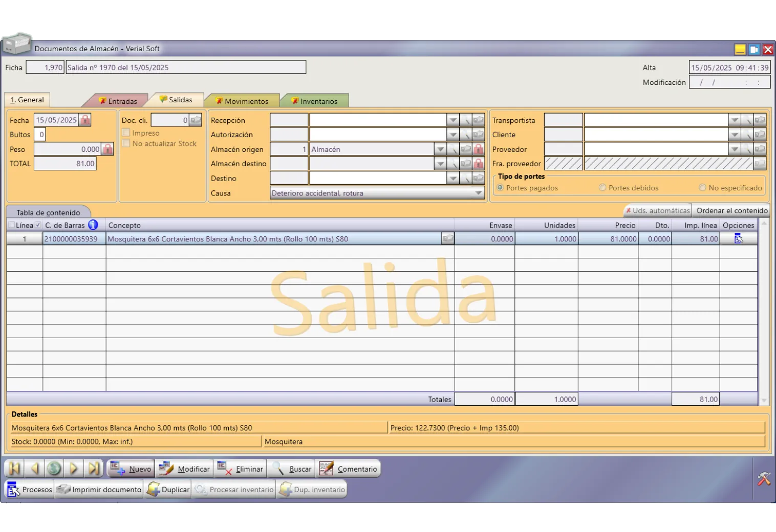The width and height of the screenshot is (776, 532).
Task: Click the blue info icon near C. de Barras
Action: point(93,225)
